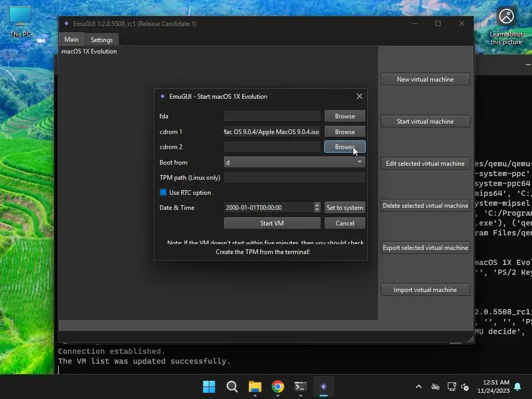Click the cdrom 1 path field
Image resolution: width=532 pixels, height=399 pixels.
(x=272, y=131)
